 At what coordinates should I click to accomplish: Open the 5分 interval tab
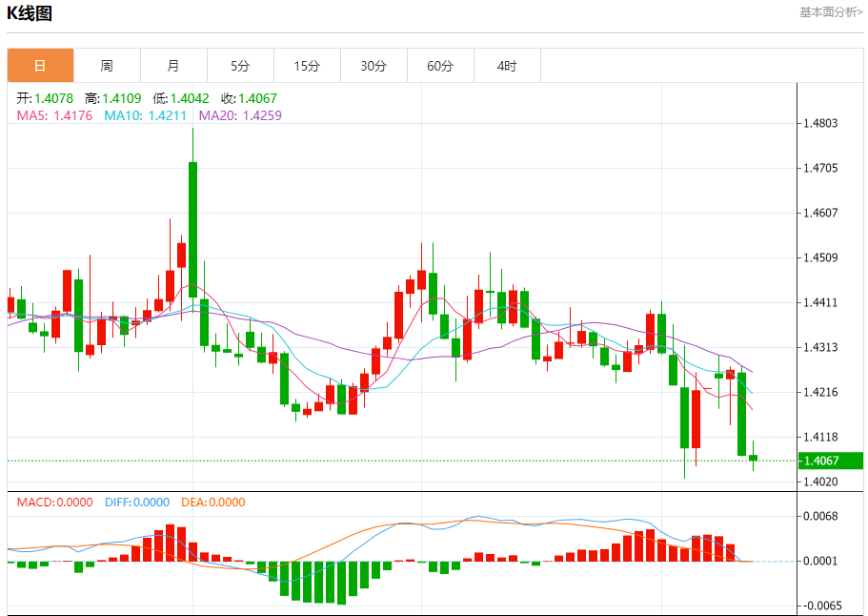[x=240, y=66]
